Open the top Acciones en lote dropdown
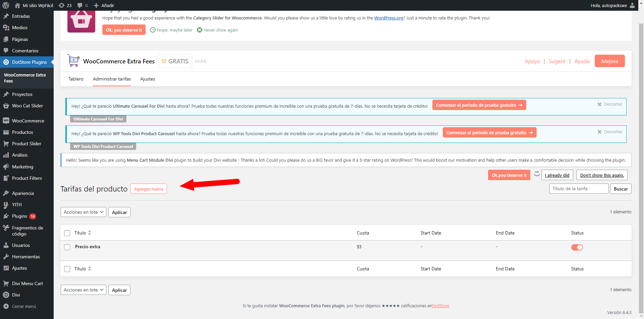This screenshot has width=644, height=319. point(84,212)
